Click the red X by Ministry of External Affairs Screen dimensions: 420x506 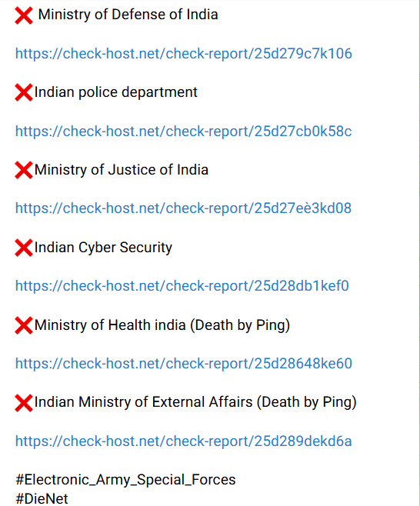point(24,403)
